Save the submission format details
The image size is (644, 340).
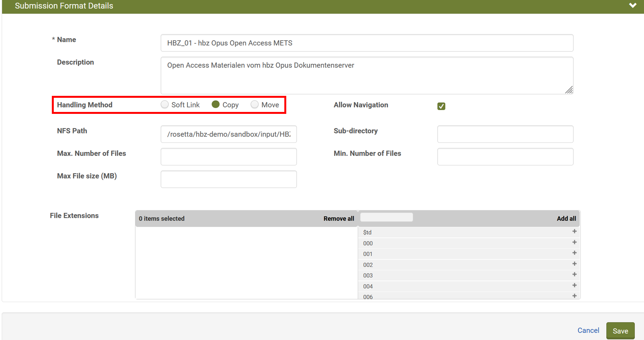(x=620, y=330)
